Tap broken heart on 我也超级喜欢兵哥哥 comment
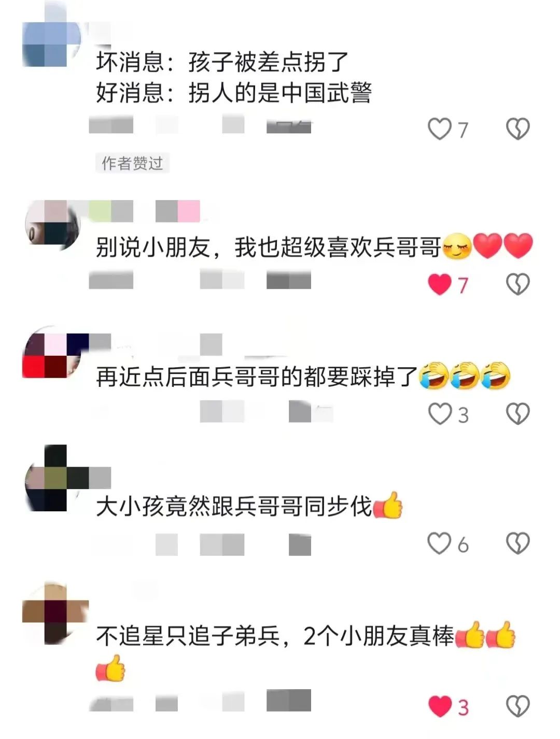Image resolution: width=560 pixels, height=739 pixels. tap(517, 284)
